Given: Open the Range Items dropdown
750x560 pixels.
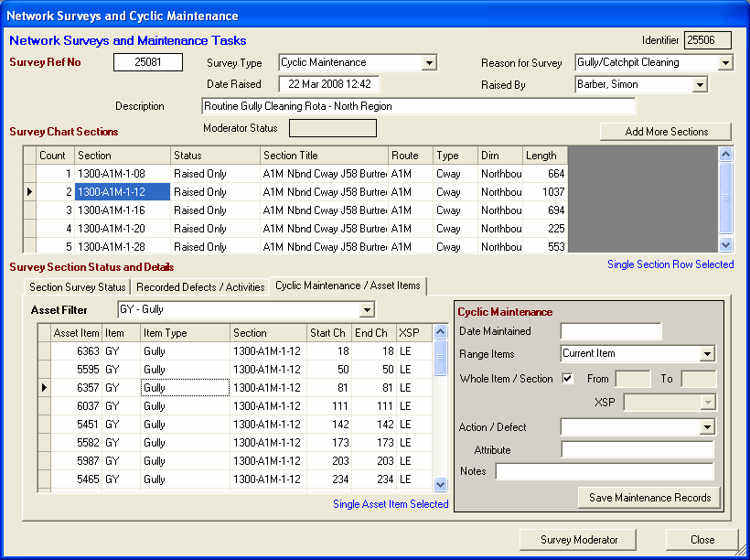Looking at the screenshot, I should (x=707, y=354).
